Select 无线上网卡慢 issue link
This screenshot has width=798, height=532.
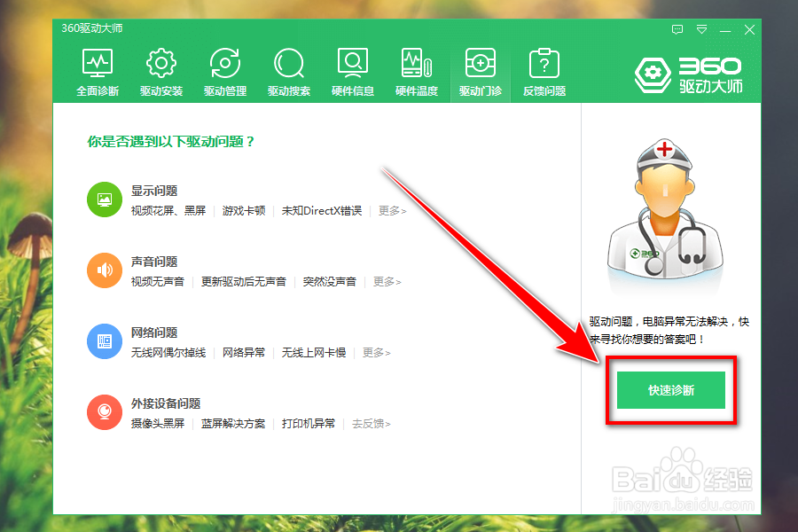(x=314, y=352)
